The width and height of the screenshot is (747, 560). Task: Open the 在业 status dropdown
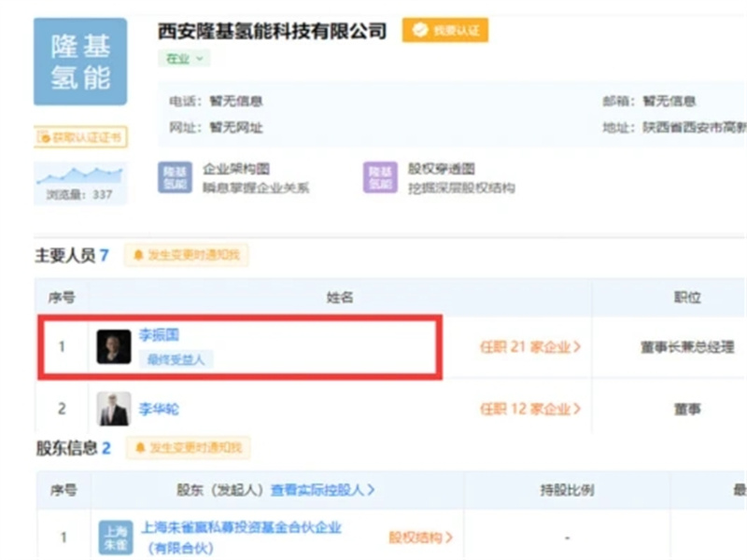coord(184,59)
